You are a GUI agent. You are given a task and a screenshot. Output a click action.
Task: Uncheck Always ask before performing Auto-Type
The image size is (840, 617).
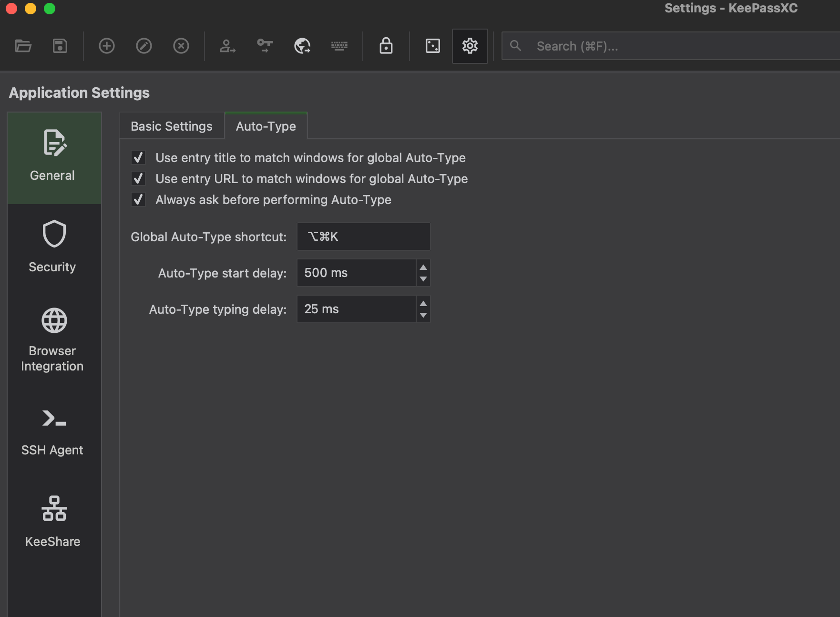point(138,199)
